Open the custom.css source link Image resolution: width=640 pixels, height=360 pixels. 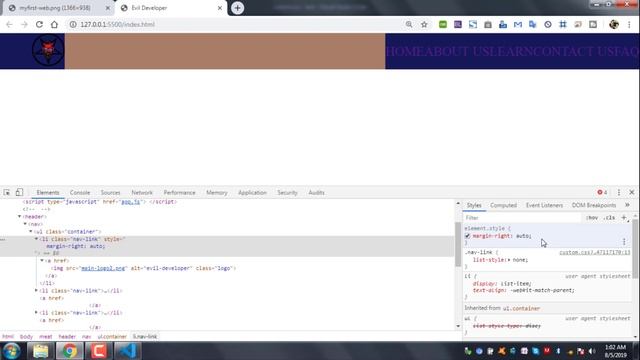point(594,252)
